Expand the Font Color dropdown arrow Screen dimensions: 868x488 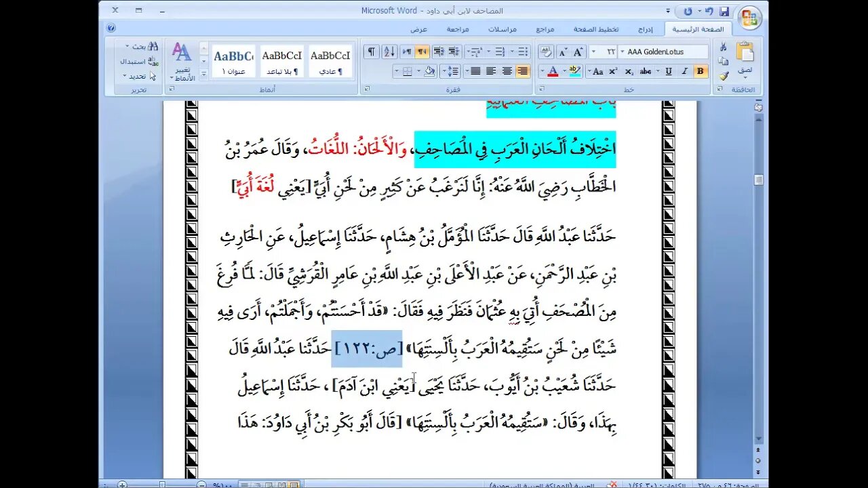[542, 71]
